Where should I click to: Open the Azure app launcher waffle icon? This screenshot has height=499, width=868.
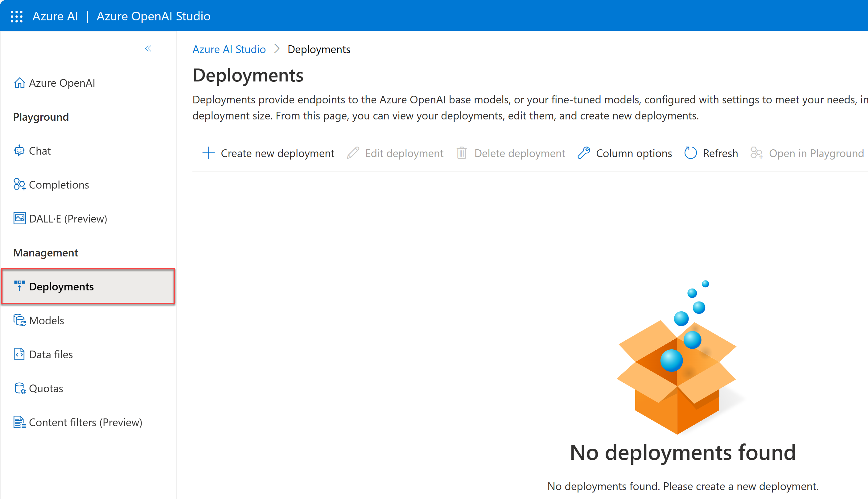[16, 16]
